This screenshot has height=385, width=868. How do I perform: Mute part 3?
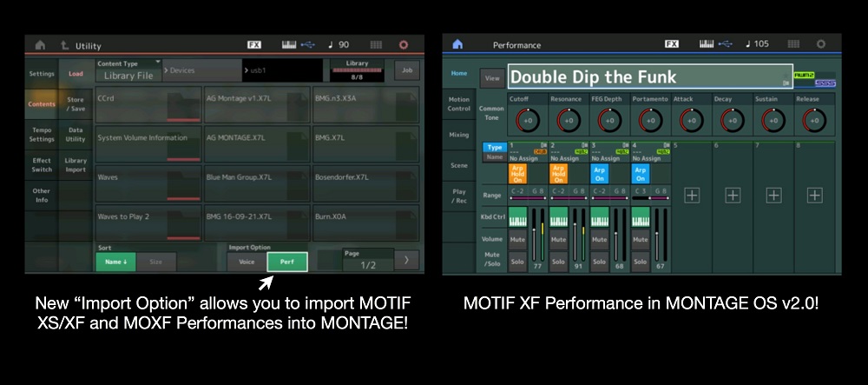click(x=600, y=240)
